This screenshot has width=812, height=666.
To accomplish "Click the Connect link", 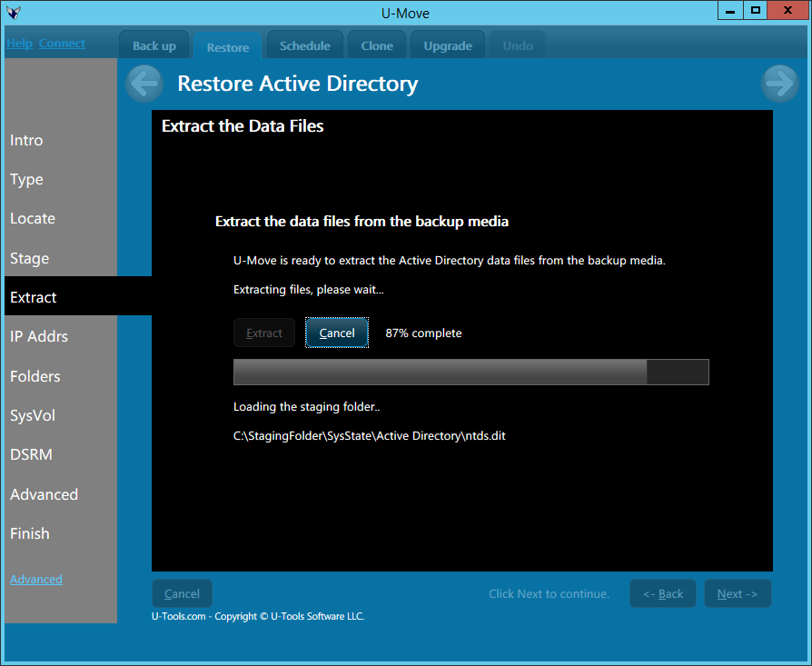I will click(62, 44).
